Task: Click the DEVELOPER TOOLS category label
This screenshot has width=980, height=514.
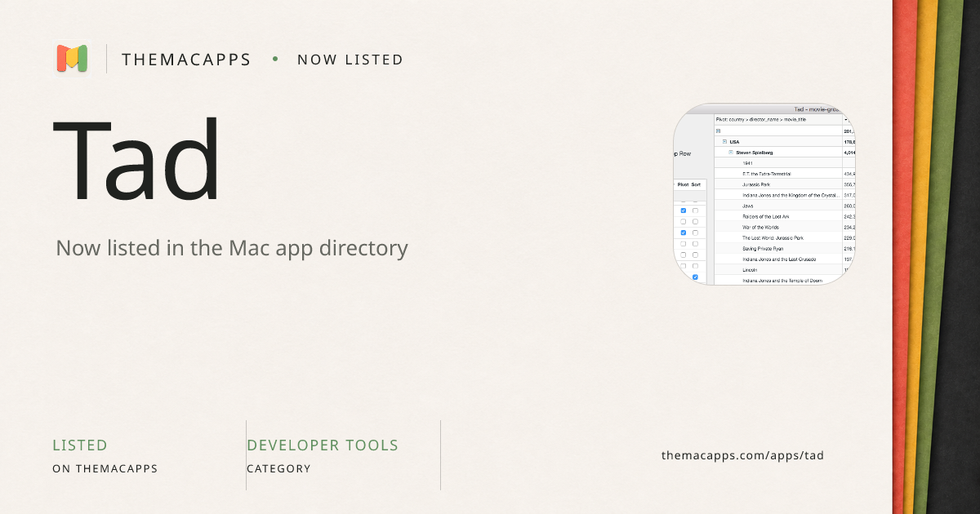Action: click(x=323, y=445)
